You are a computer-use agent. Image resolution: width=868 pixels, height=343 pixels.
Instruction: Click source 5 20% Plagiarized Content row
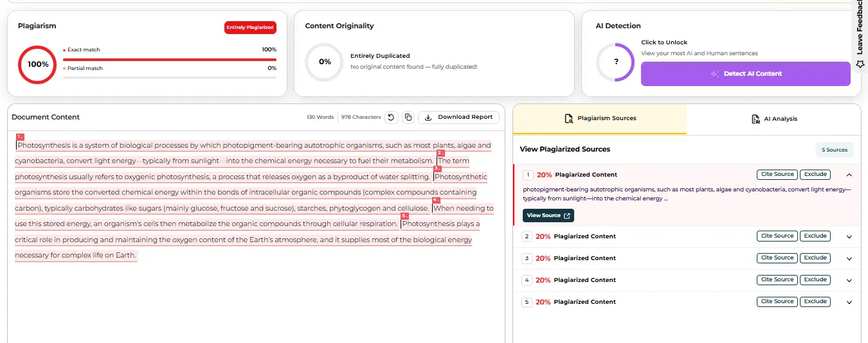click(687, 302)
